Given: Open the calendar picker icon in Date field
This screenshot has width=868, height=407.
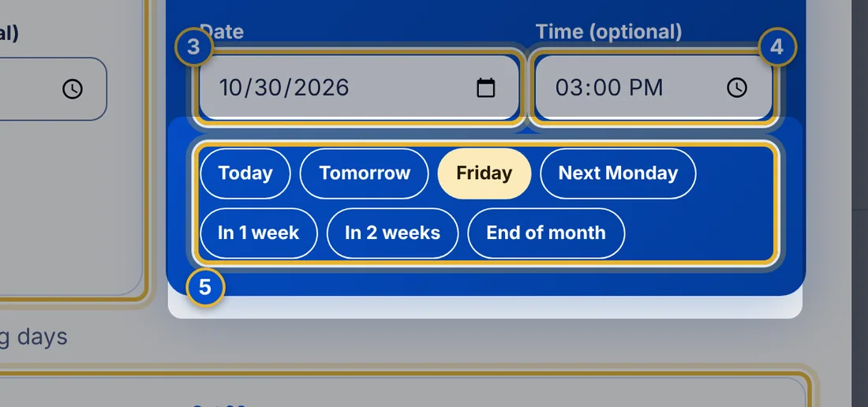Looking at the screenshot, I should coord(485,88).
